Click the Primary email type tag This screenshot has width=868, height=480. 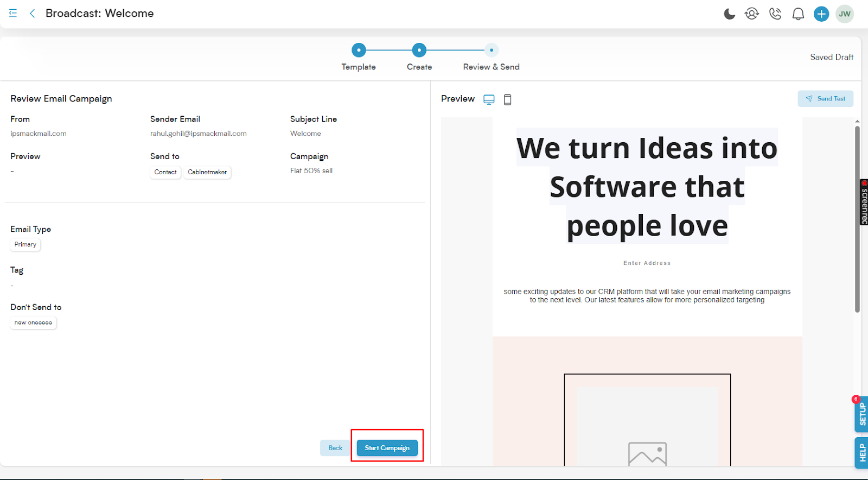pyautogui.click(x=25, y=245)
